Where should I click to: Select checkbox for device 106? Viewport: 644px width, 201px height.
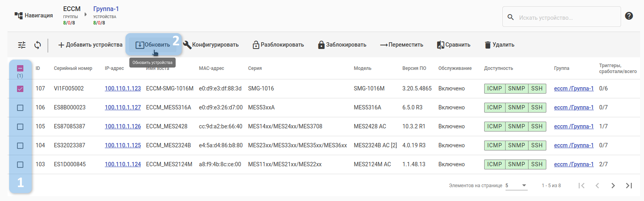pos(20,108)
